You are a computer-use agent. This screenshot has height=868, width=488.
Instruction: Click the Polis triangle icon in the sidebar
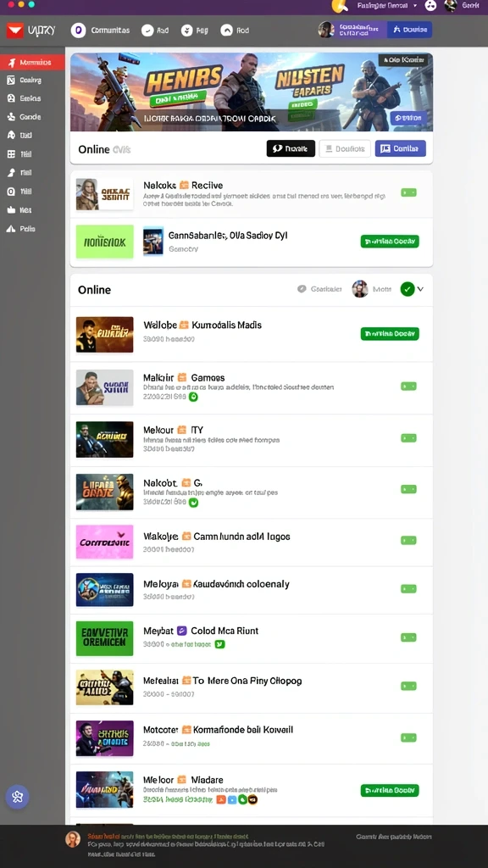click(x=10, y=229)
